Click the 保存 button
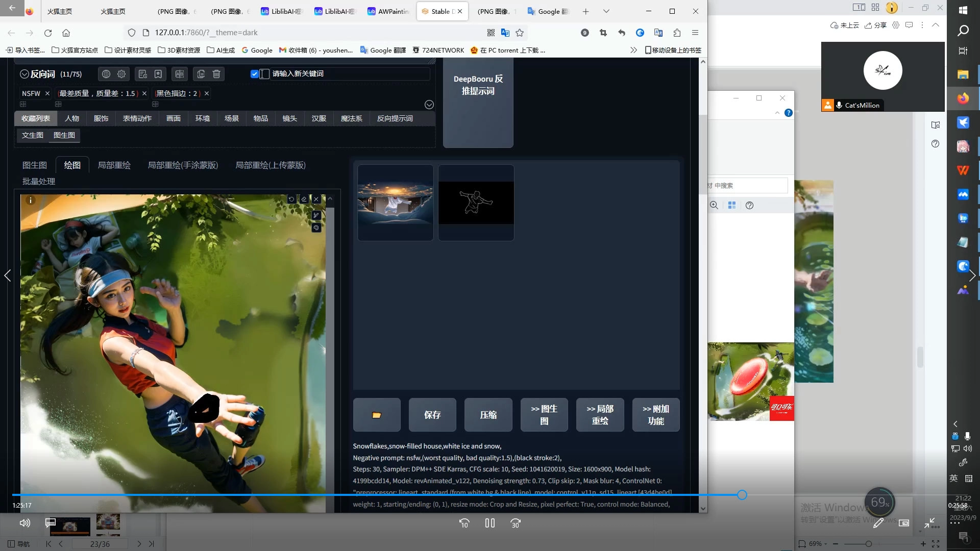The image size is (980, 551). click(432, 415)
